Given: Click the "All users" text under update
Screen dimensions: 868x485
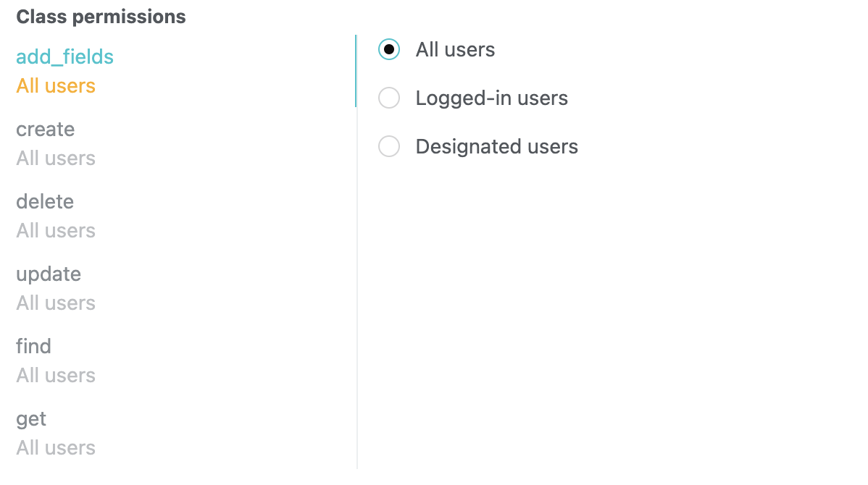Looking at the screenshot, I should [x=55, y=303].
